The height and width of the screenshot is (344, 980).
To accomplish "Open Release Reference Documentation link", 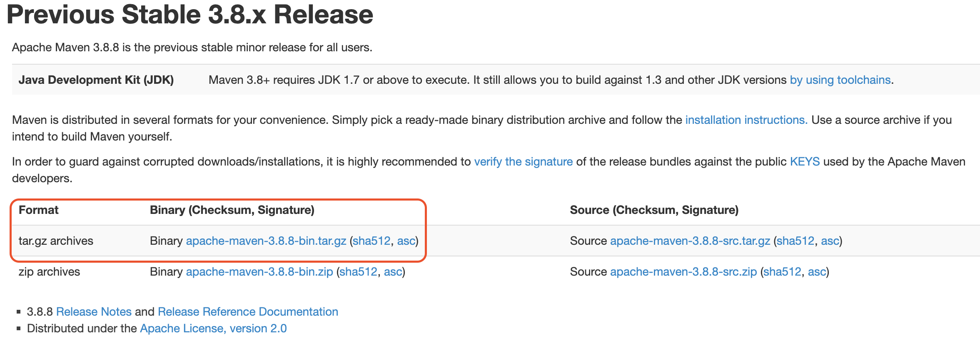I will tap(248, 311).
